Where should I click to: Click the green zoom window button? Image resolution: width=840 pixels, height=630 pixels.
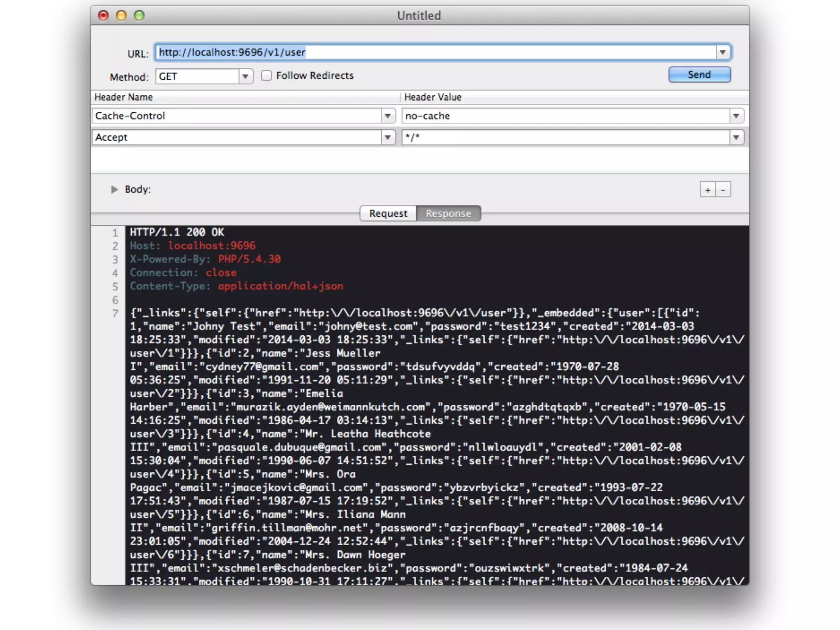(139, 16)
